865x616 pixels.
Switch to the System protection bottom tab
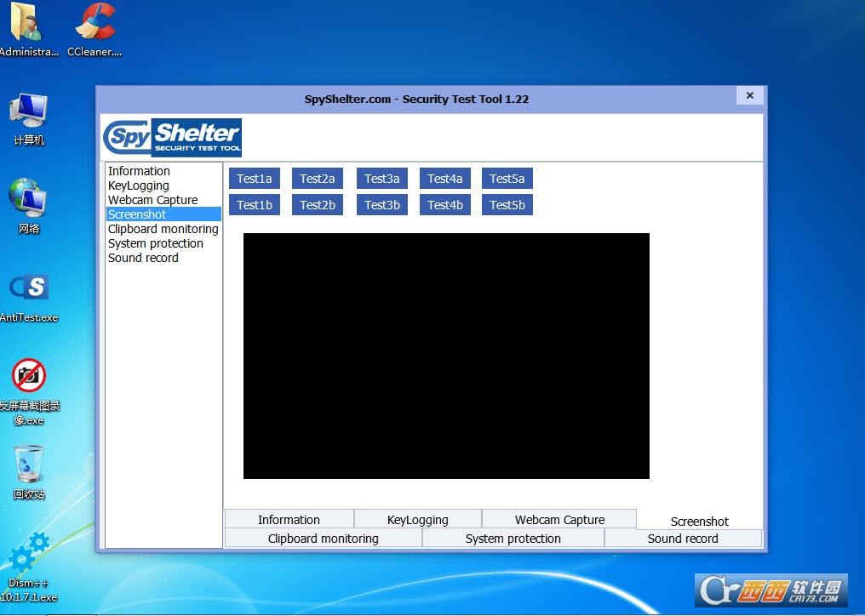(513, 539)
